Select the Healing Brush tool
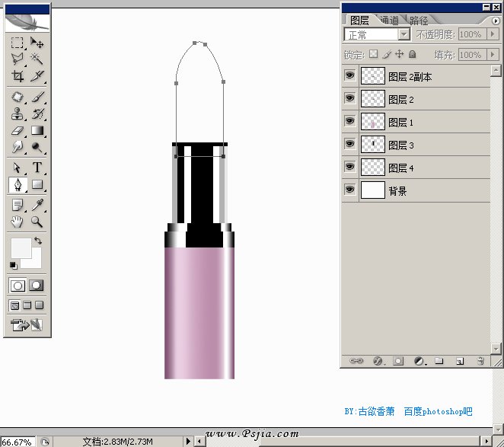This screenshot has height=447, width=504. [x=17, y=97]
